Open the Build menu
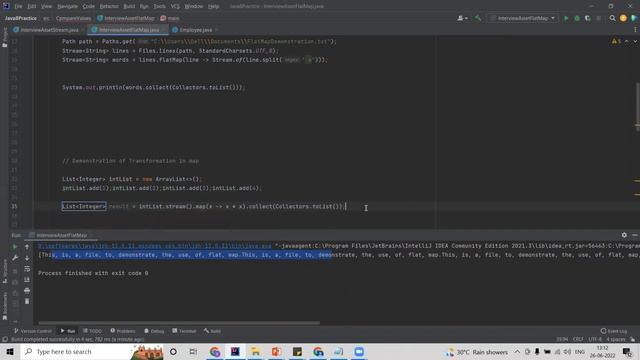This screenshot has width=640, height=360. [129, 6]
